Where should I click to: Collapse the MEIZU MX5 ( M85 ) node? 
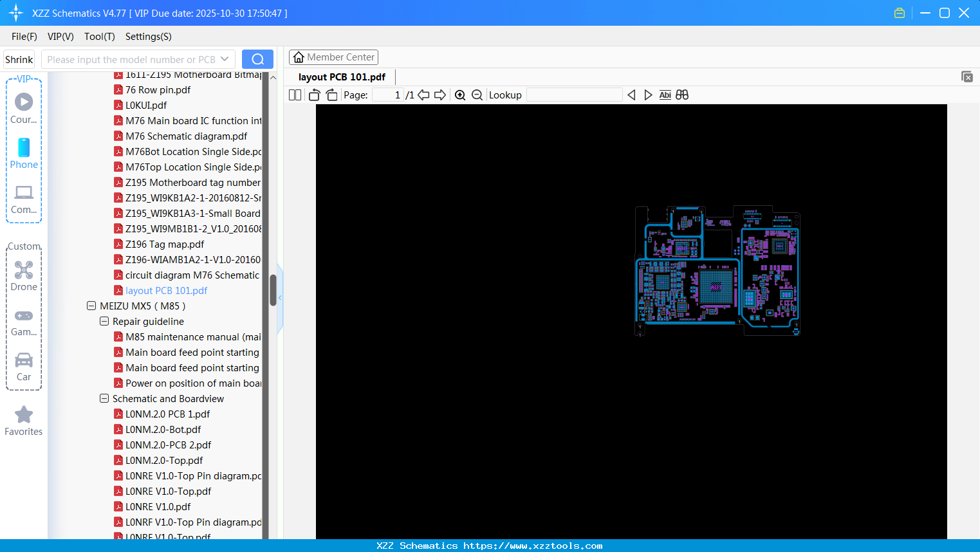[91, 306]
